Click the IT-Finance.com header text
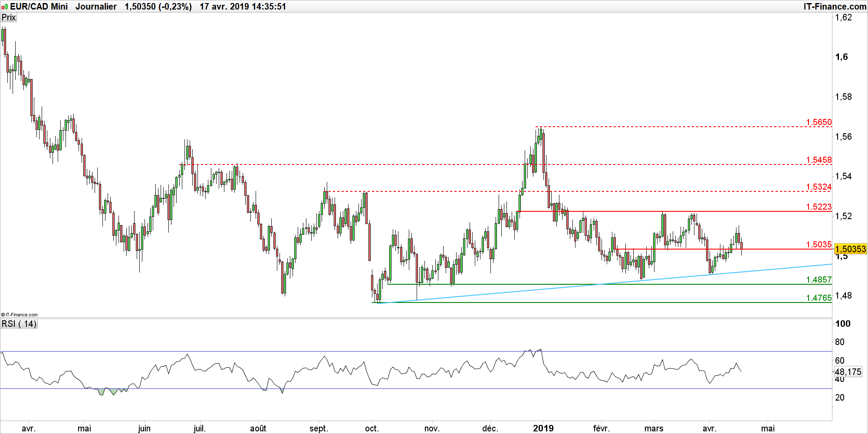 (834, 7)
